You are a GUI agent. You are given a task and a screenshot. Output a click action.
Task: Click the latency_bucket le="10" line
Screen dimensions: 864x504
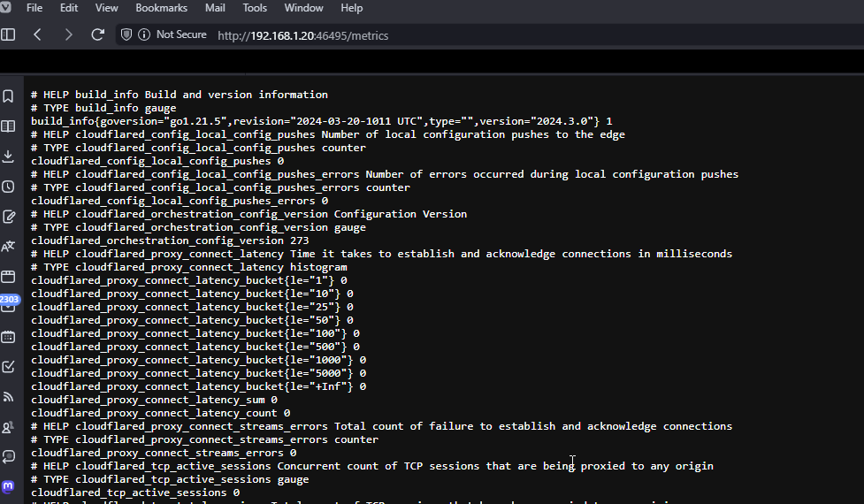coord(192,294)
